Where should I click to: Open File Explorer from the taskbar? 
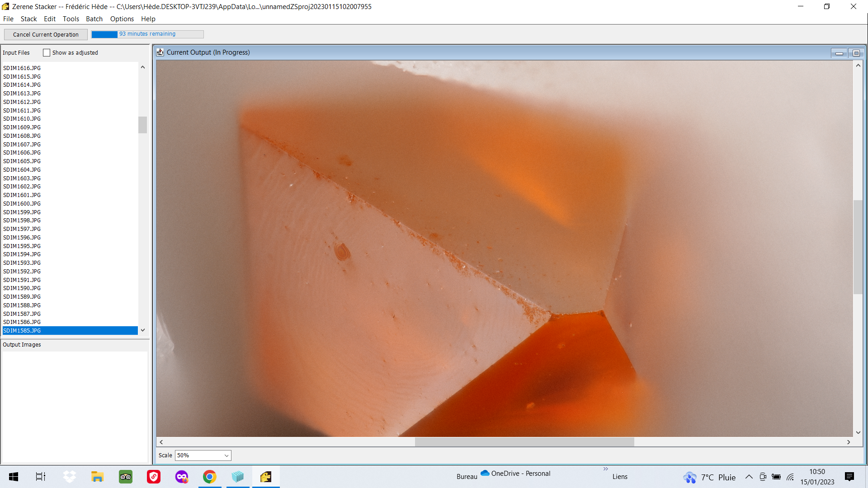(x=97, y=477)
